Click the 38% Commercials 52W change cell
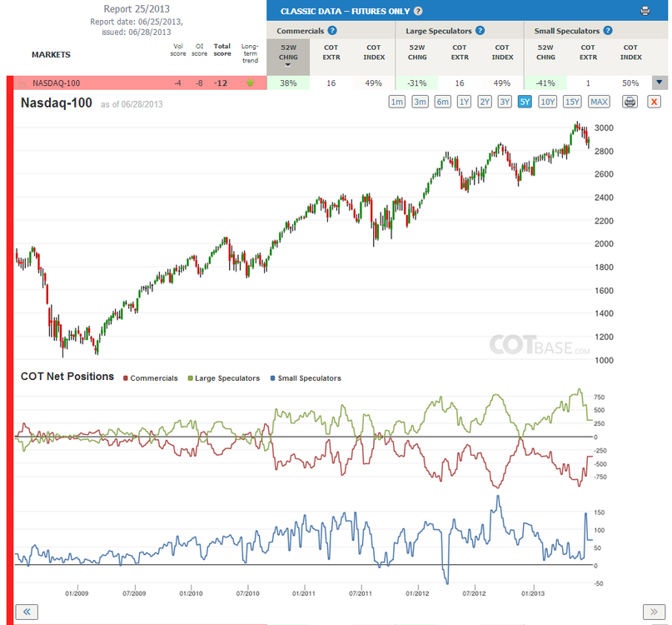This screenshot has height=625, width=672. point(288,82)
